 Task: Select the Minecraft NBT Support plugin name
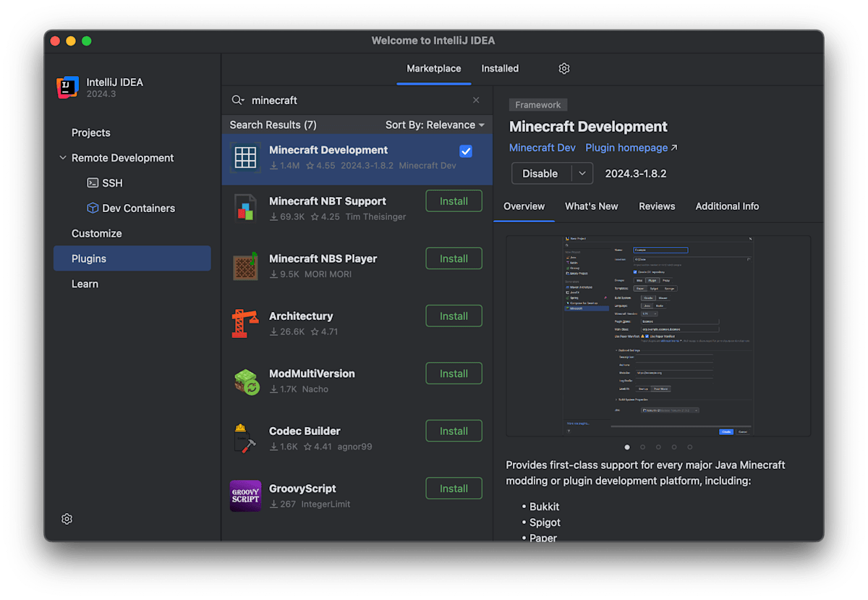click(328, 201)
